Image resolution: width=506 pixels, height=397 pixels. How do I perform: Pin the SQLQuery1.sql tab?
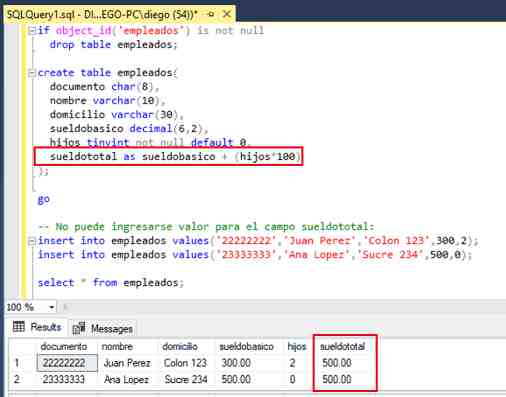pyautogui.click(x=211, y=14)
